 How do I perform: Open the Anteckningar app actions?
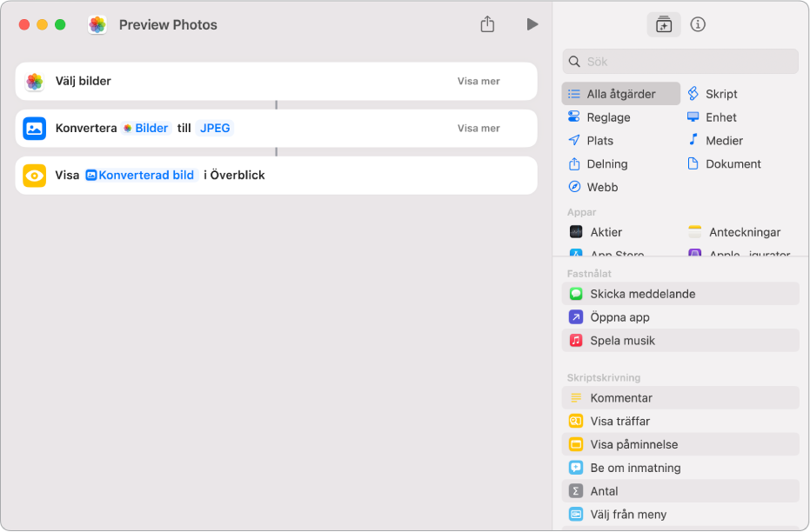734,232
